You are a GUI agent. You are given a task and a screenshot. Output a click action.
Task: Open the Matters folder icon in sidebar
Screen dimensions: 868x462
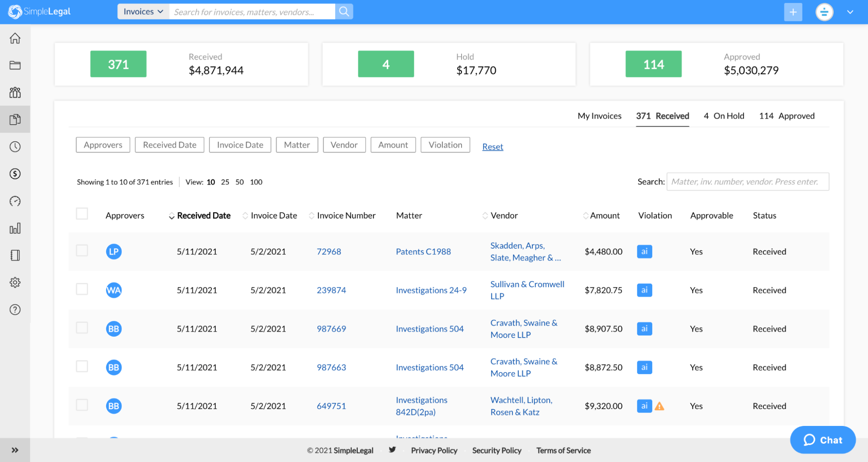[15, 65]
